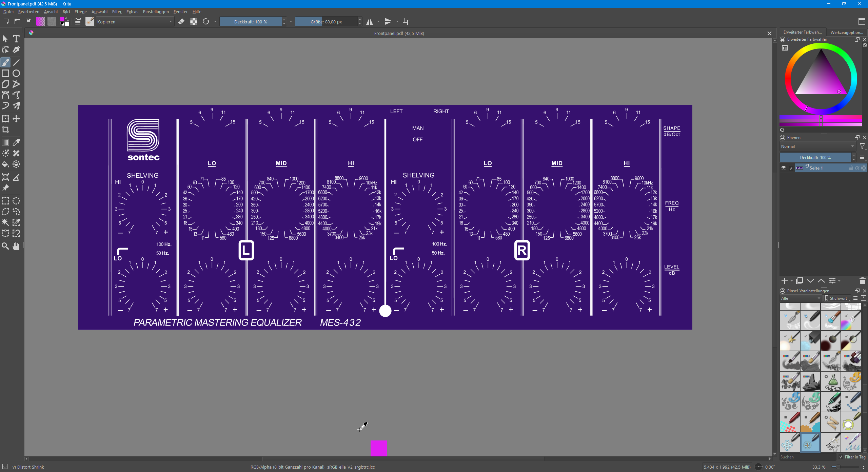This screenshot has width=868, height=472.
Task: Click the Save document toolbar icon
Action: pos(28,22)
